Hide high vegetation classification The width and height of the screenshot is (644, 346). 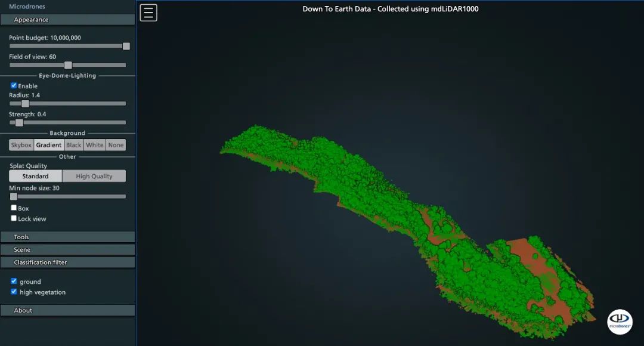coord(14,292)
